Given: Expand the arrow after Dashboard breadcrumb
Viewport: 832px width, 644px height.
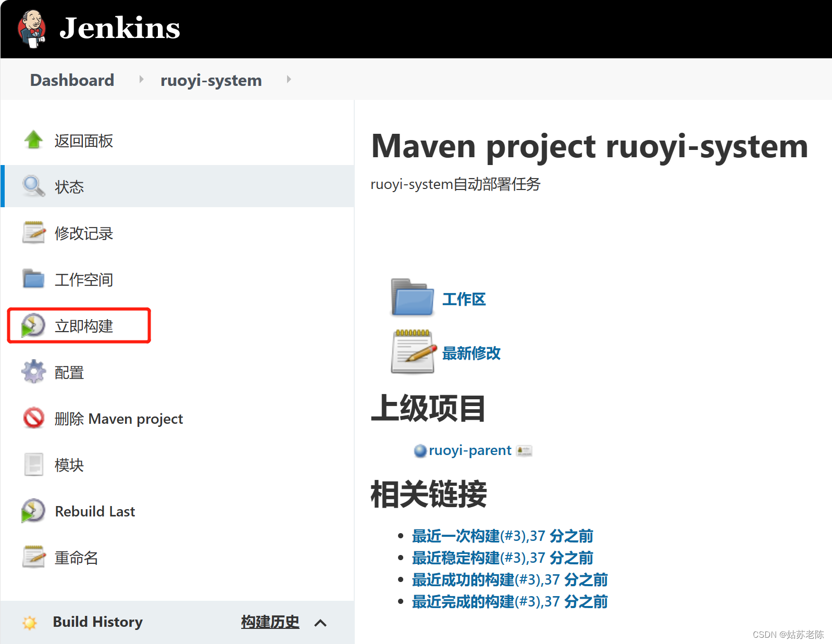Looking at the screenshot, I should pyautogui.click(x=141, y=79).
